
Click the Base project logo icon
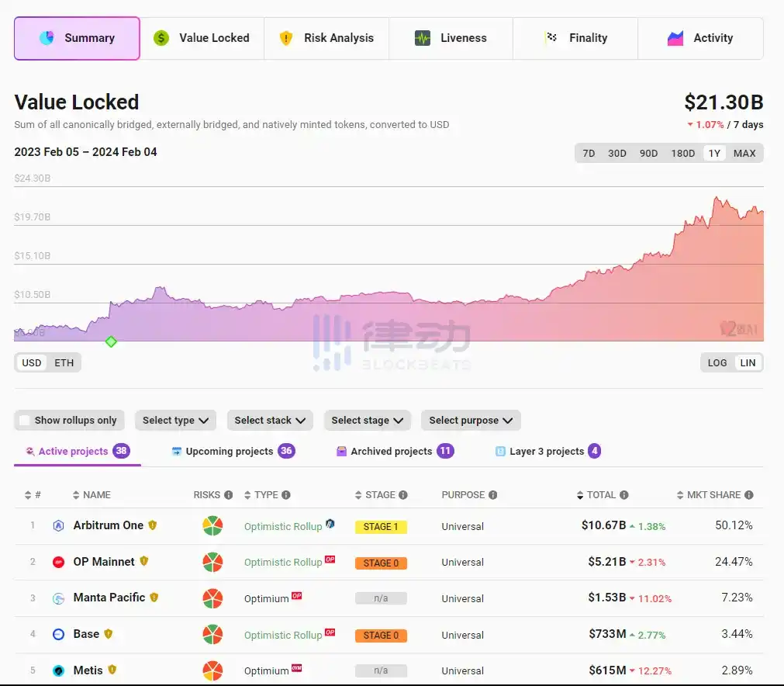(x=58, y=635)
